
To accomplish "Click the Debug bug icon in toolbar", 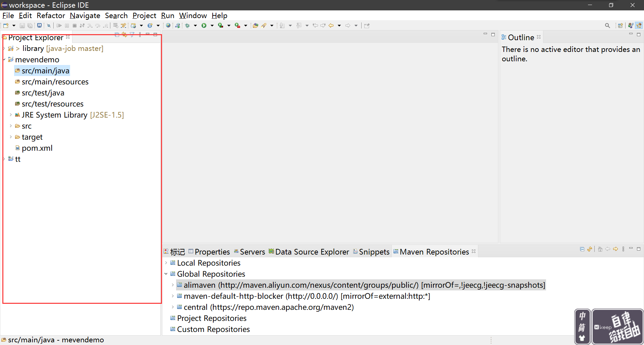I will 187,25.
